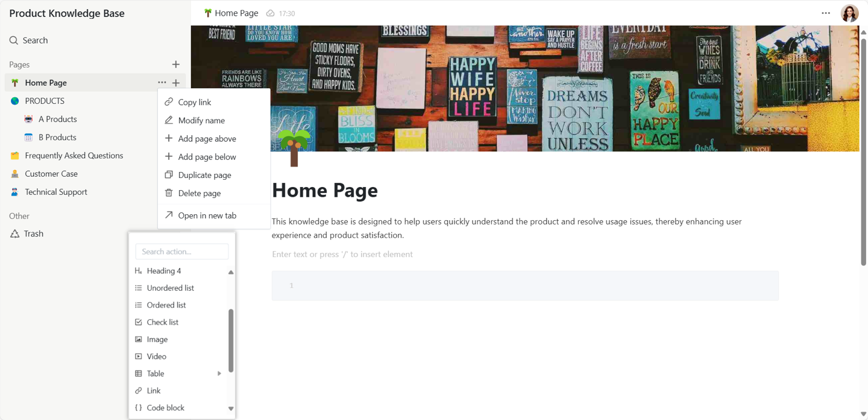This screenshot has width=868, height=420.
Task: Click the B Products page icon
Action: 28,137
